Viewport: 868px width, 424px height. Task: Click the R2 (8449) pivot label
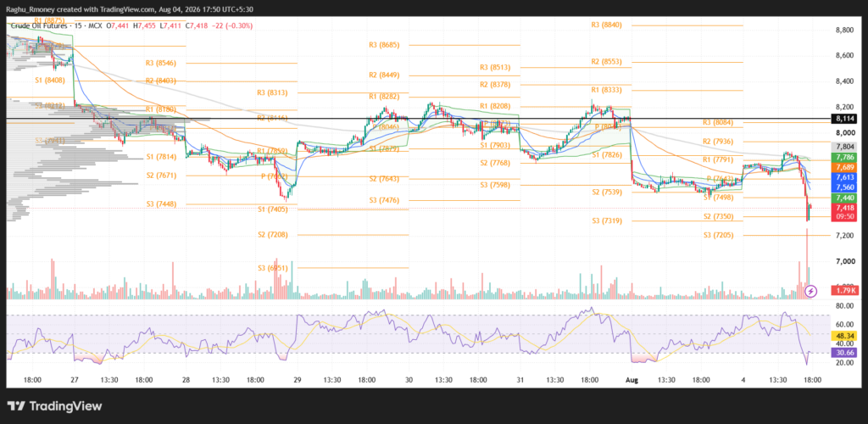[384, 75]
